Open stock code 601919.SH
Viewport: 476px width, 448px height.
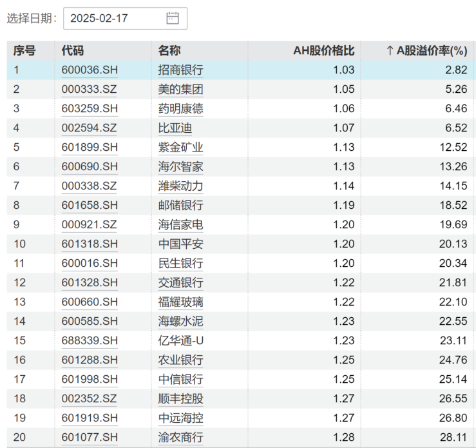(90, 418)
